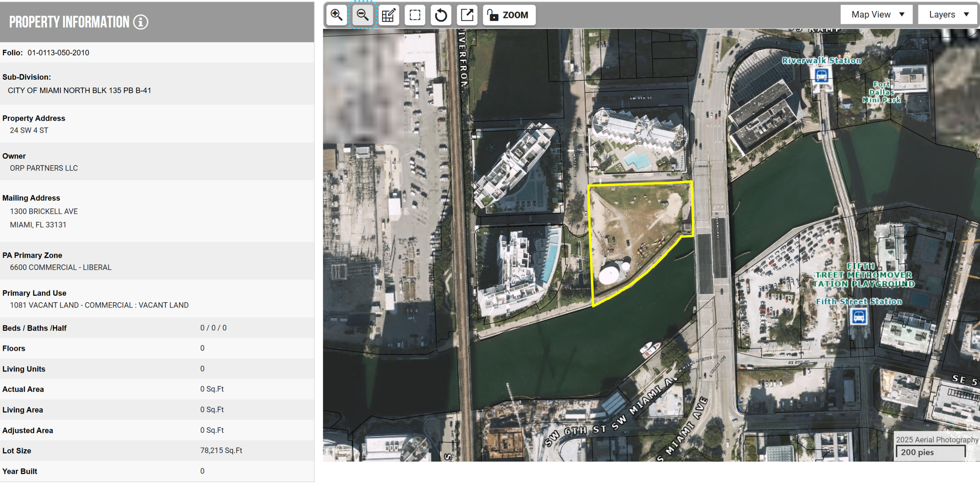Reset the map with the rotate icon
980x486 pixels.
441,15
